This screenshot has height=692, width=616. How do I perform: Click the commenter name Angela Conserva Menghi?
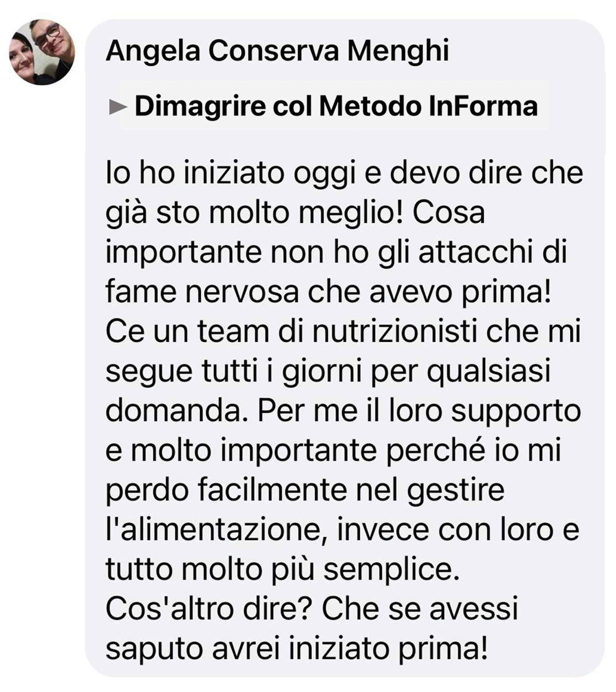pyautogui.click(x=278, y=51)
